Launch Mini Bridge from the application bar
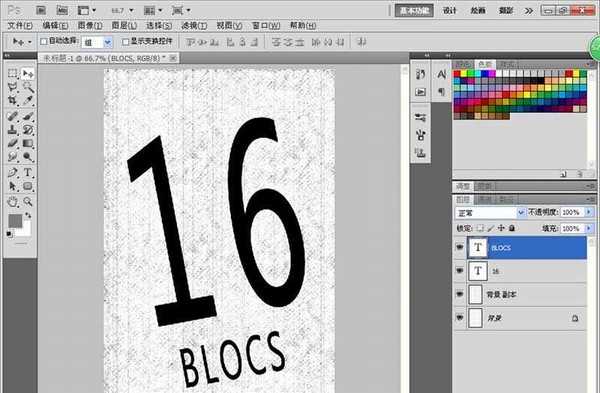The image size is (600, 393). tap(62, 10)
